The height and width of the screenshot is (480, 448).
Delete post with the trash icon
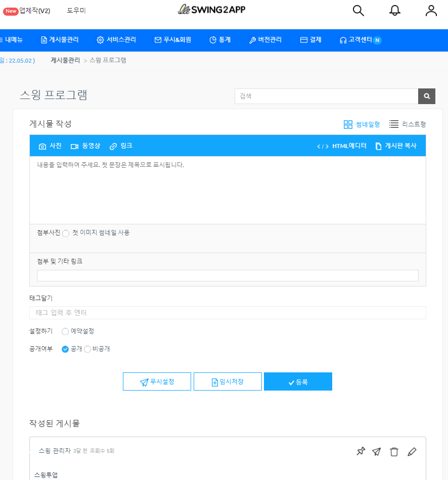(x=394, y=452)
